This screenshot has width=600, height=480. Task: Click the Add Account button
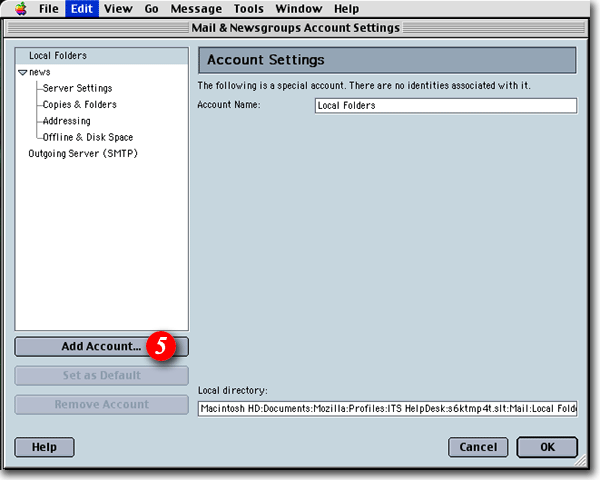tap(101, 347)
